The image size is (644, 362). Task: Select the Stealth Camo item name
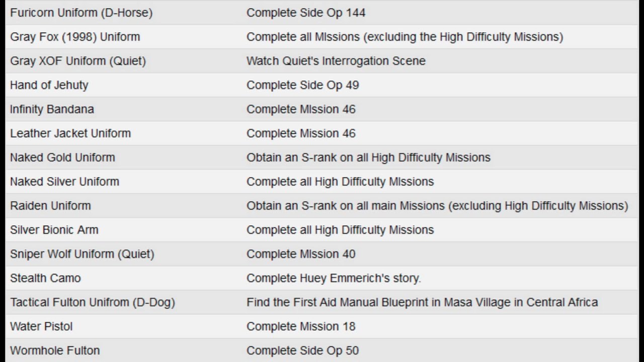45,279
